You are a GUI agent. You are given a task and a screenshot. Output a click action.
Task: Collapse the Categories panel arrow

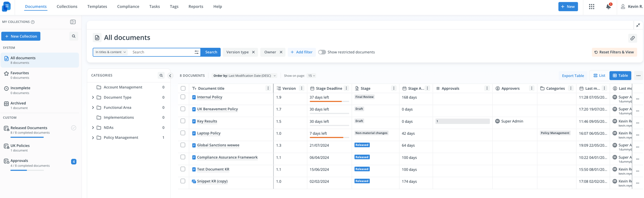click(x=170, y=76)
